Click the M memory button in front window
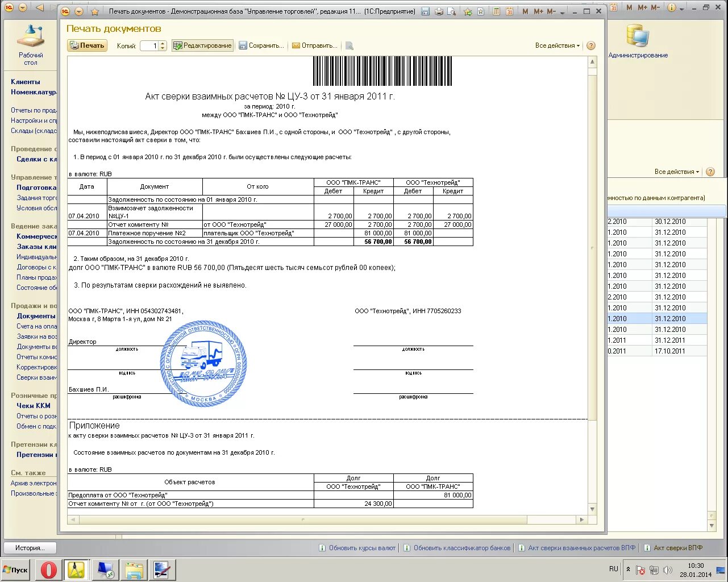The width and height of the screenshot is (728, 582). [525, 11]
